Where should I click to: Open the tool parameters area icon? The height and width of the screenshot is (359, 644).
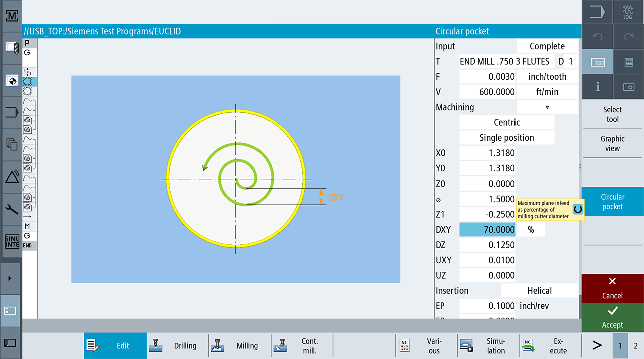[11, 48]
